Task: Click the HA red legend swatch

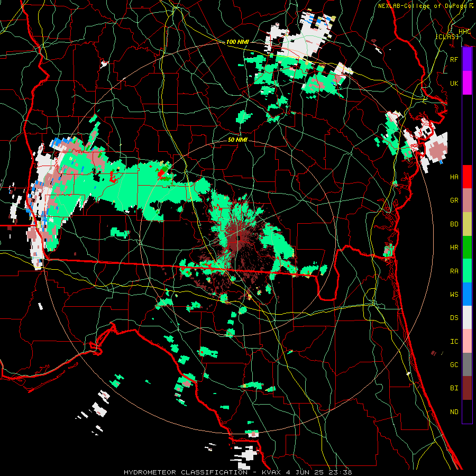Action: (467, 177)
